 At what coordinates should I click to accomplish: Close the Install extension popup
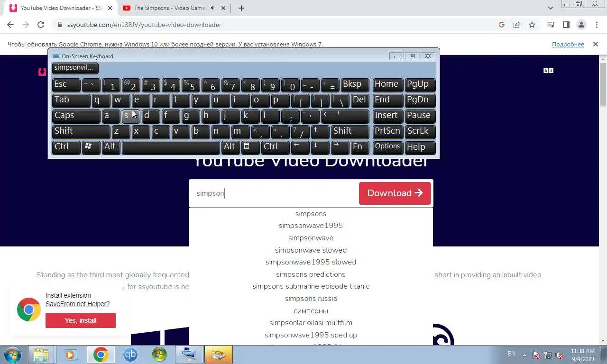pos(123,288)
